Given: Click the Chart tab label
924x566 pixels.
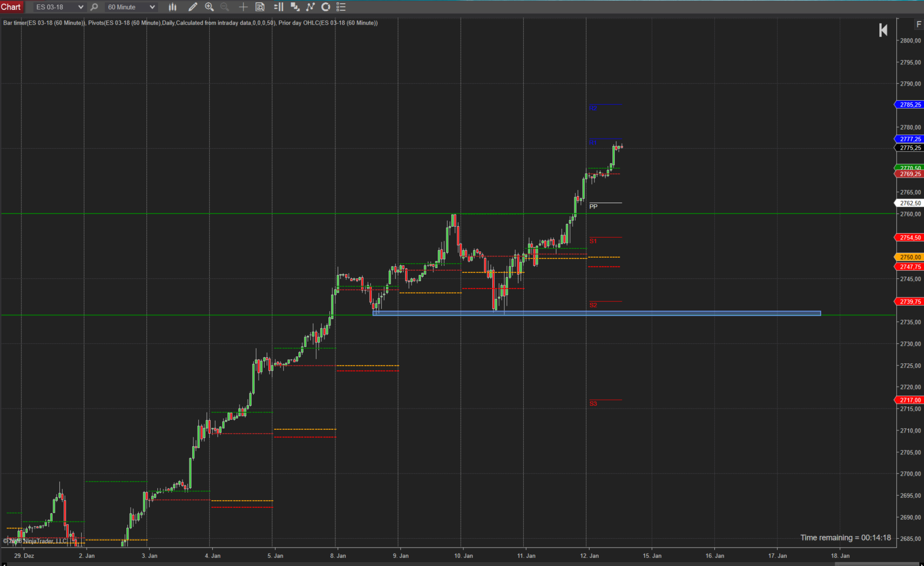Looking at the screenshot, I should coord(11,7).
